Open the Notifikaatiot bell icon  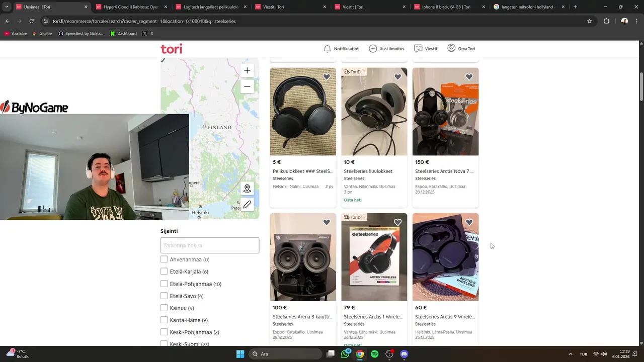[x=327, y=49]
